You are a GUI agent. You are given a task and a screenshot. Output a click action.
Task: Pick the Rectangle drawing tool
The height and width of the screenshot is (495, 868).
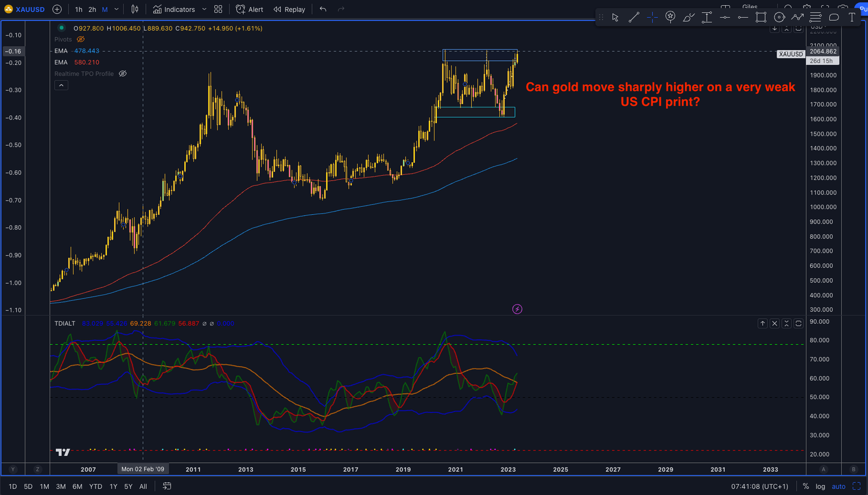(x=761, y=17)
